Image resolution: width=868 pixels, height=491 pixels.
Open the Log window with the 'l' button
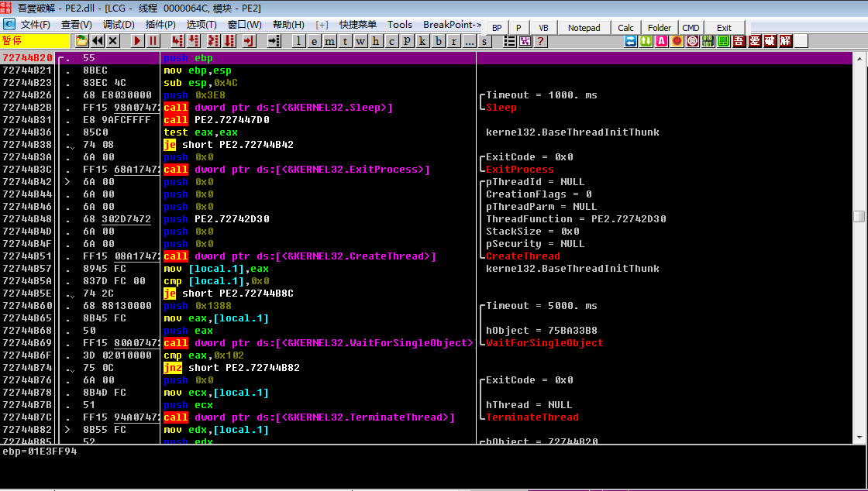click(x=299, y=41)
